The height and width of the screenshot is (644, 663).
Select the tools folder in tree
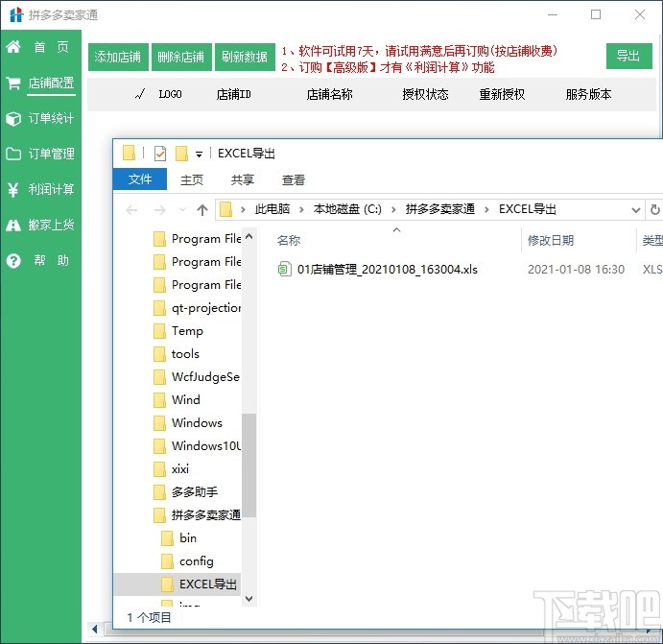[185, 354]
